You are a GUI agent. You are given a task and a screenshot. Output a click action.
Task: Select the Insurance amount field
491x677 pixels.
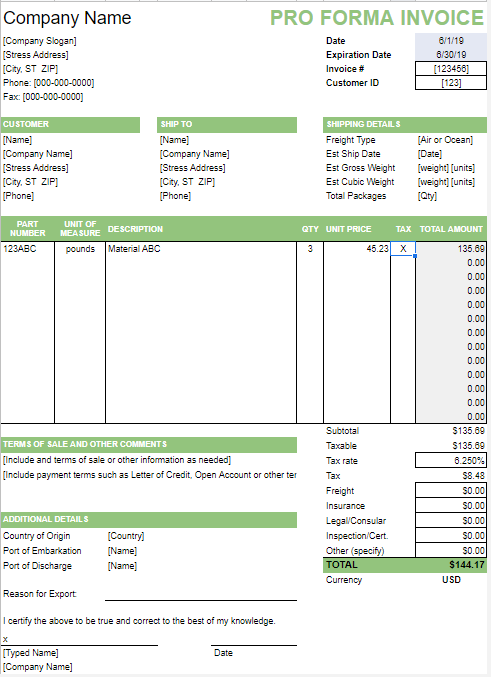click(451, 506)
